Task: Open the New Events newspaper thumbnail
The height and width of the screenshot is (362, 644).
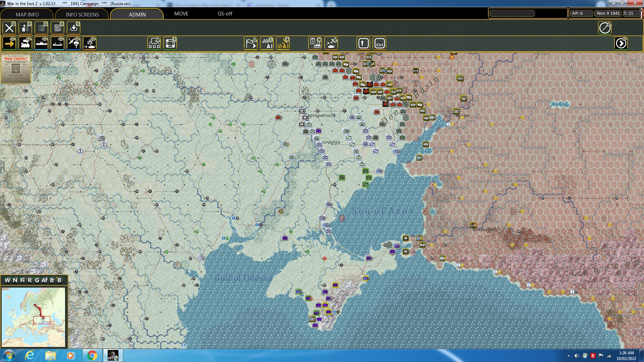Action: click(x=16, y=69)
